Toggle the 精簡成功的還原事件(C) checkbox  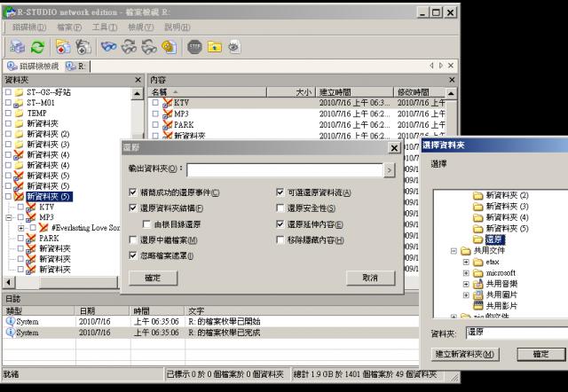tap(133, 192)
